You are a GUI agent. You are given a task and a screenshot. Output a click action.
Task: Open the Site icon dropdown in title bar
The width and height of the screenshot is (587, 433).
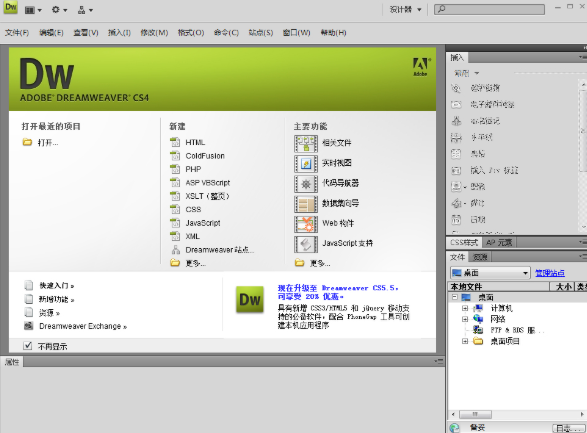click(x=85, y=10)
